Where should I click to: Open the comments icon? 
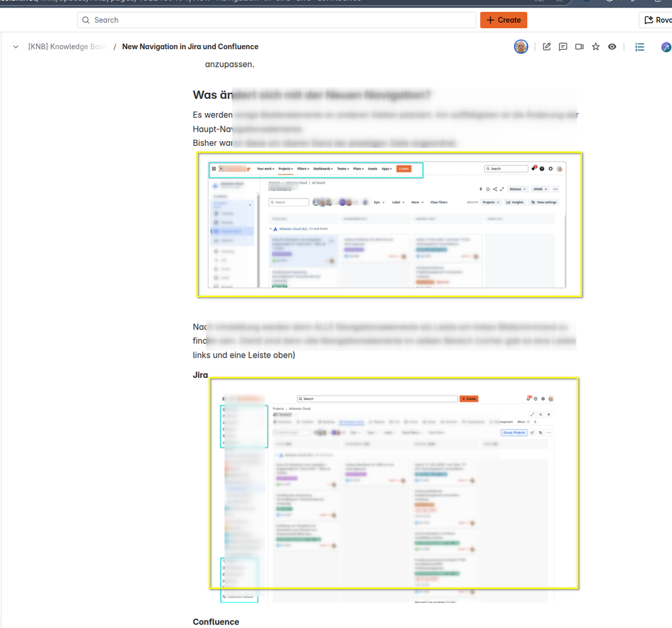point(563,46)
